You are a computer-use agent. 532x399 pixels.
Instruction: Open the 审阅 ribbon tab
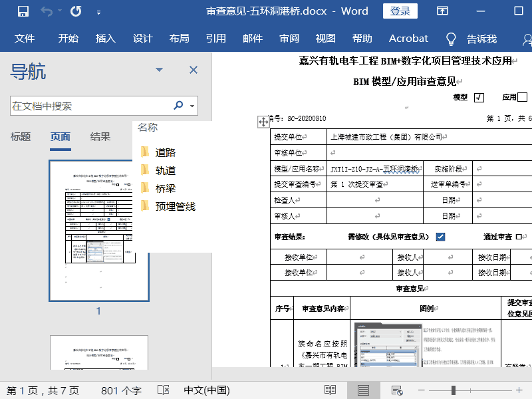pyautogui.click(x=289, y=39)
